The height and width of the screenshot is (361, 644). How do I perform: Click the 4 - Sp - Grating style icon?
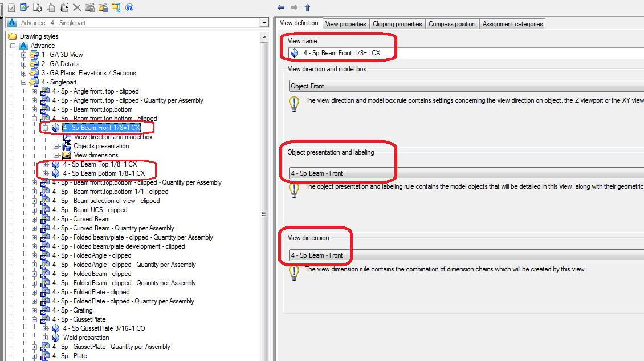click(45, 310)
